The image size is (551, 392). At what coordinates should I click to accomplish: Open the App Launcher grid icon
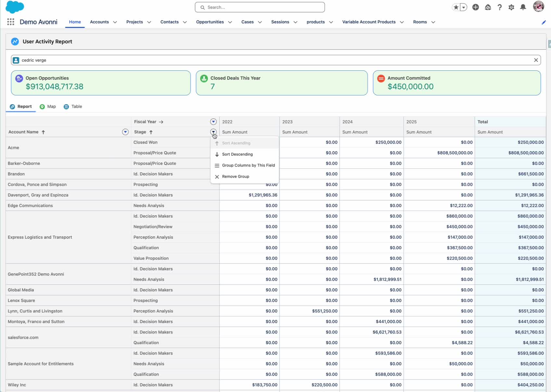pos(10,22)
